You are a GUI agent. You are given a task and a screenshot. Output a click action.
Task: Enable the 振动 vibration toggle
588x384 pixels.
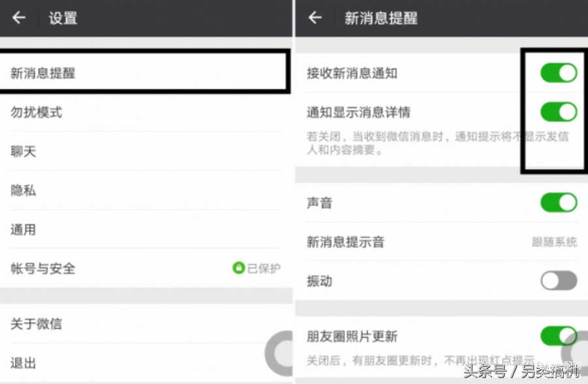coord(559,281)
